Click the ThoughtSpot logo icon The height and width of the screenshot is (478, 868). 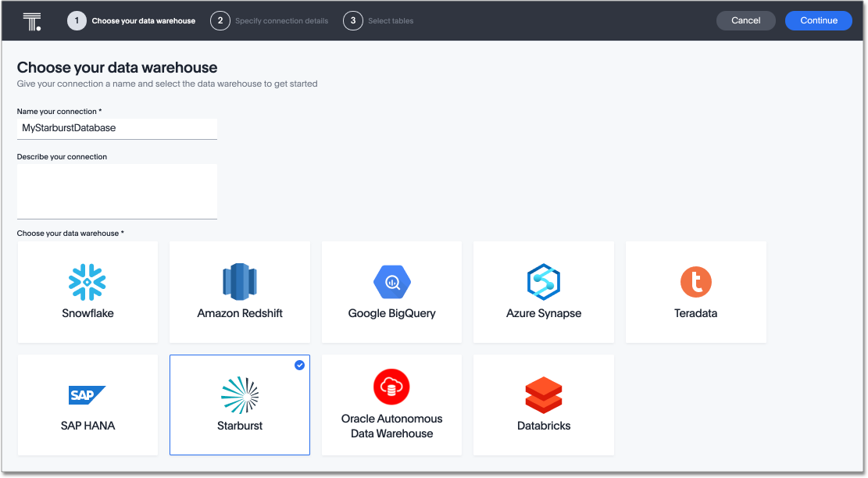[x=32, y=21]
